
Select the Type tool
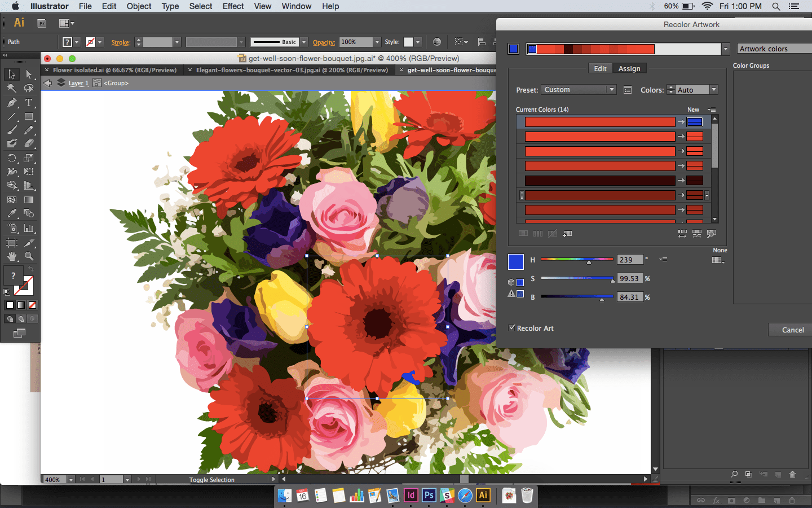[x=28, y=102]
